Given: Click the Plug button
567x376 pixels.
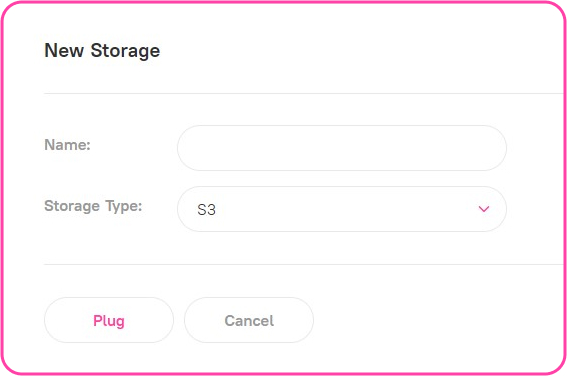Looking at the screenshot, I should point(109,320).
